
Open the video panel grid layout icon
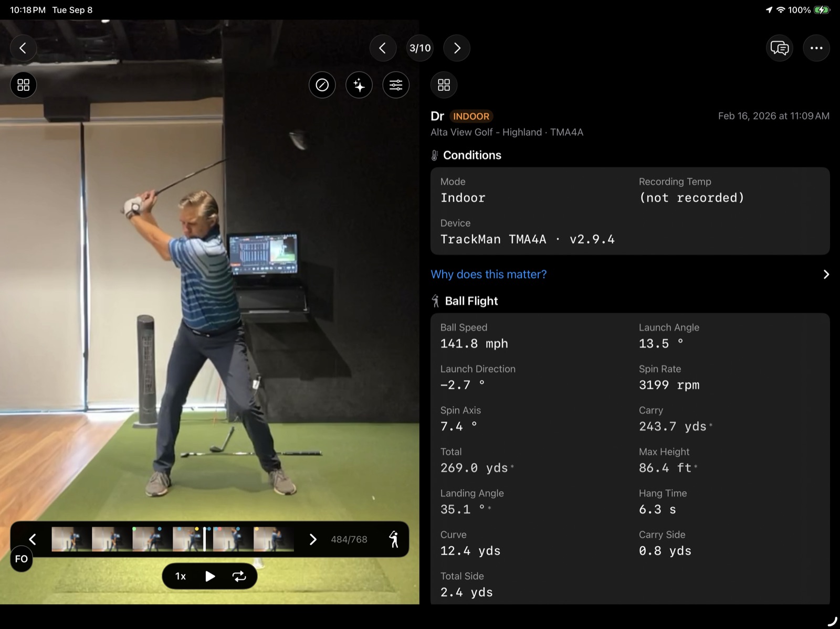click(23, 85)
